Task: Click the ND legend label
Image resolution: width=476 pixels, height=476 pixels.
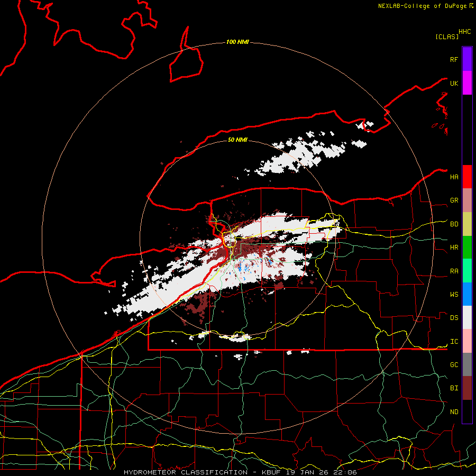Action: tap(454, 412)
